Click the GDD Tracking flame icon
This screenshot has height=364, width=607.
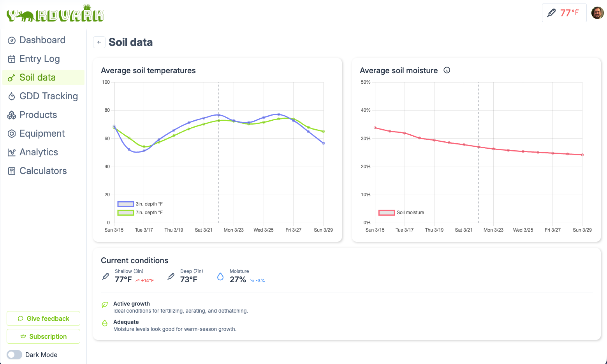[x=12, y=96]
